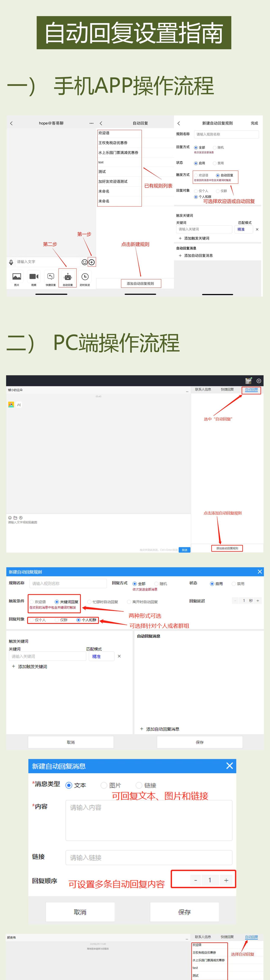Viewport: 270px width, 980px height.
Task: Decrease 回复延迟 seconds with minus
Action: pyautogui.click(x=235, y=601)
